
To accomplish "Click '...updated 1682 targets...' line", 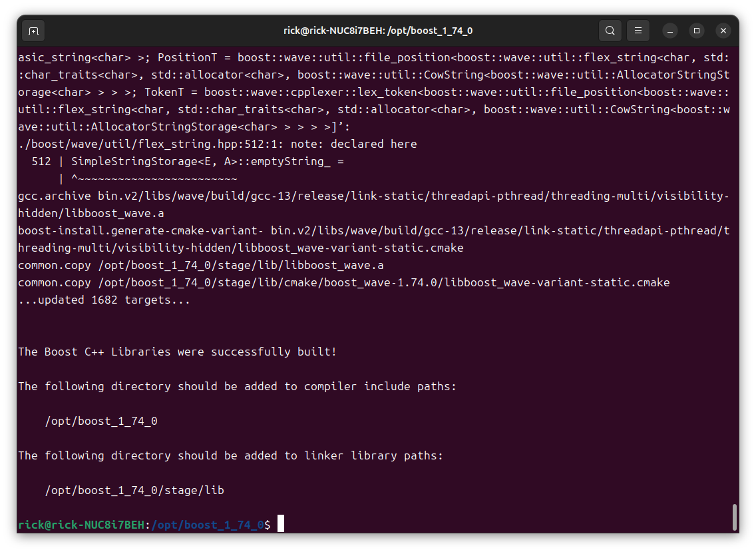I will tap(104, 300).
